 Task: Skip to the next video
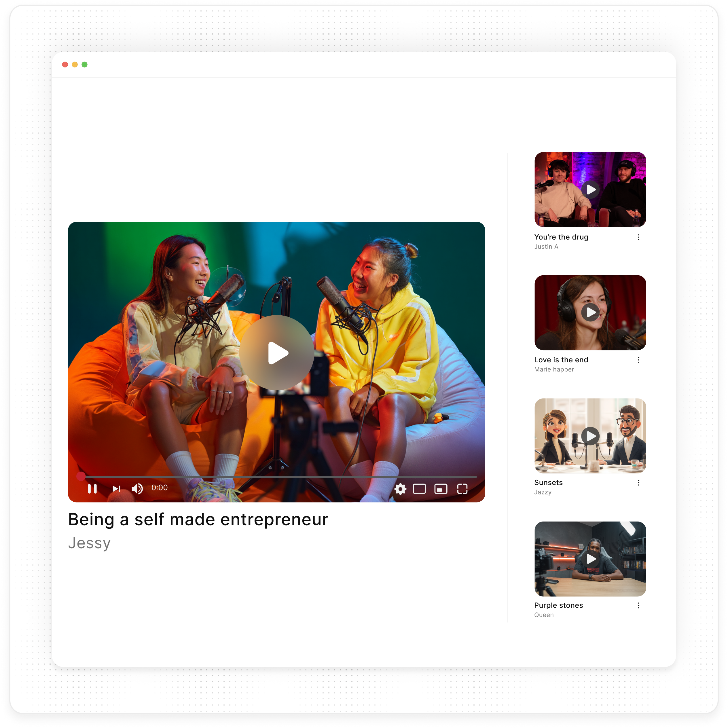pyautogui.click(x=116, y=489)
